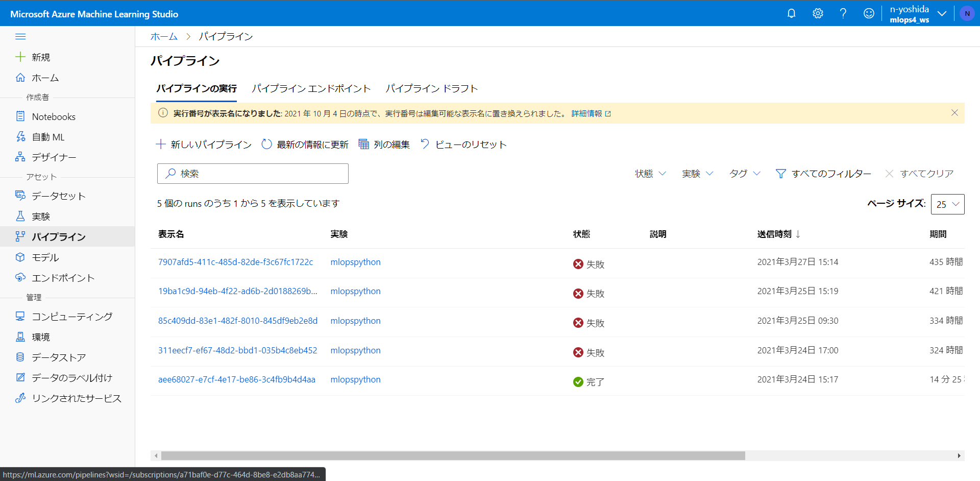
Task: Collapse the hamburger navigation menu
Action: [20, 36]
